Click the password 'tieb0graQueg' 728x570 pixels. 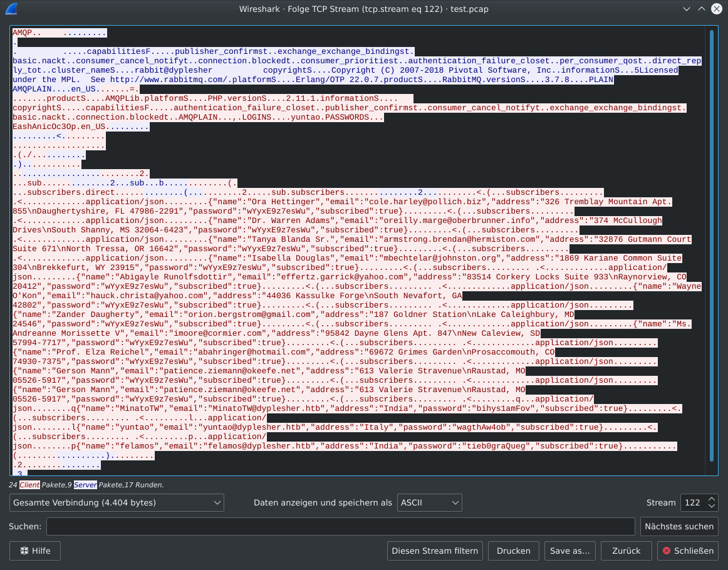(498, 446)
